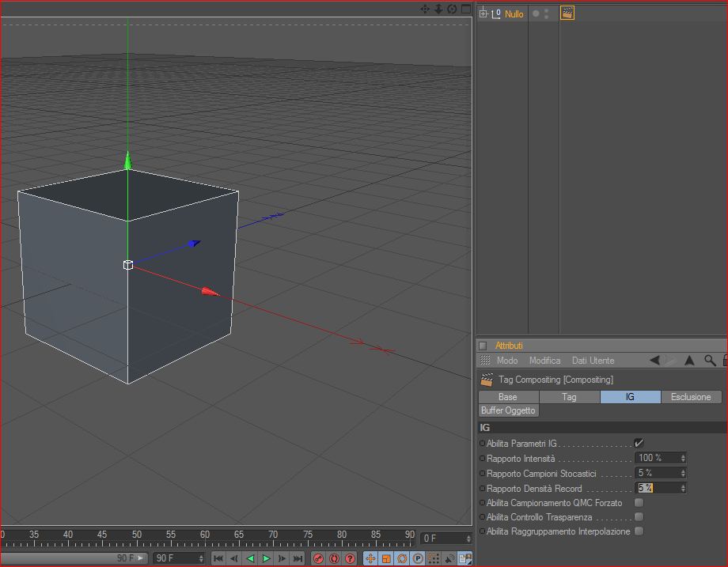Toggle the scale keyframe icon in timeline bar
728x567 pixels.
(x=386, y=558)
